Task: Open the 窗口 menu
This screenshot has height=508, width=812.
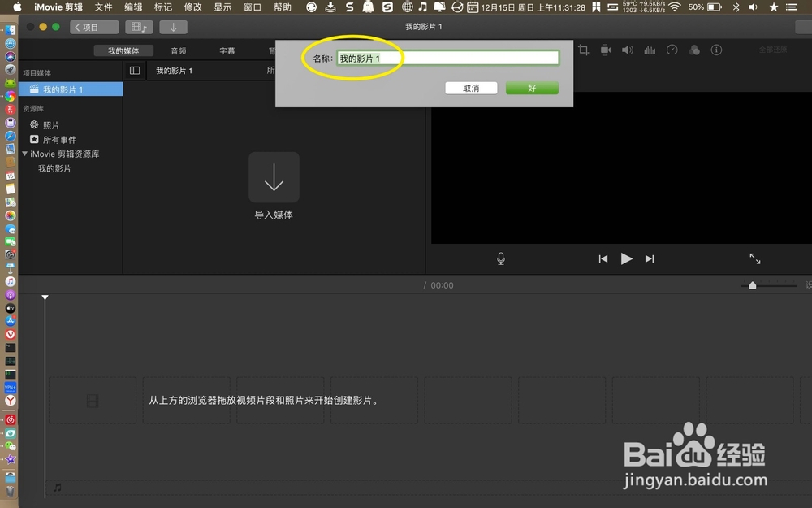Action: click(253, 7)
